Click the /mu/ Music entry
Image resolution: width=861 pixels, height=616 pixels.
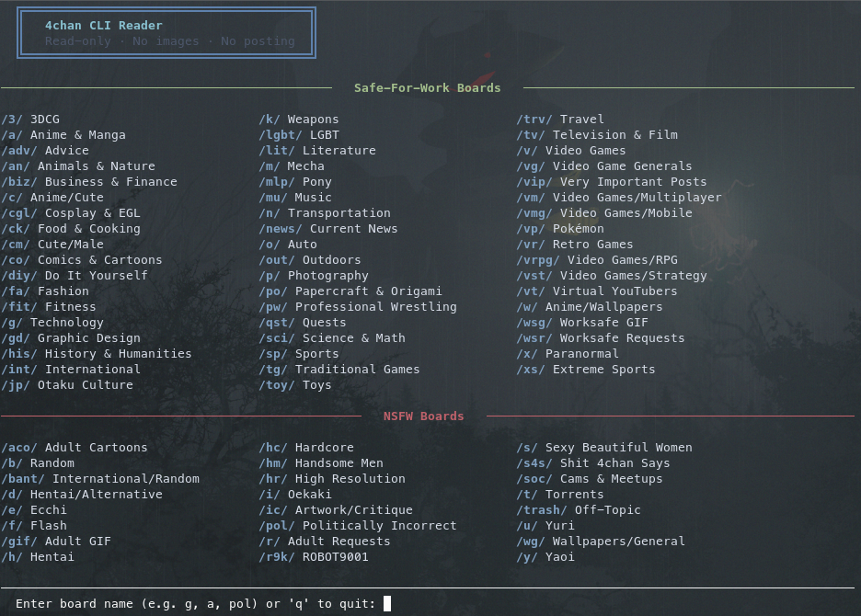[295, 197]
